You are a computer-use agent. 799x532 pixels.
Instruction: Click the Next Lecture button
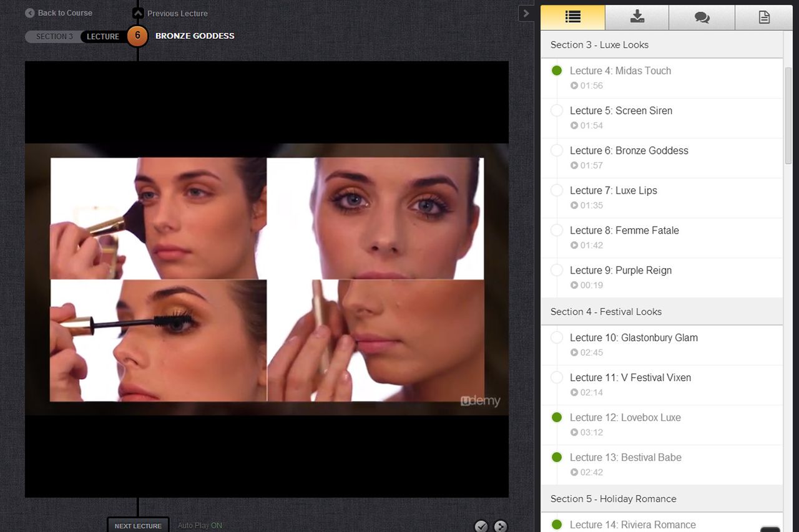coord(138,525)
